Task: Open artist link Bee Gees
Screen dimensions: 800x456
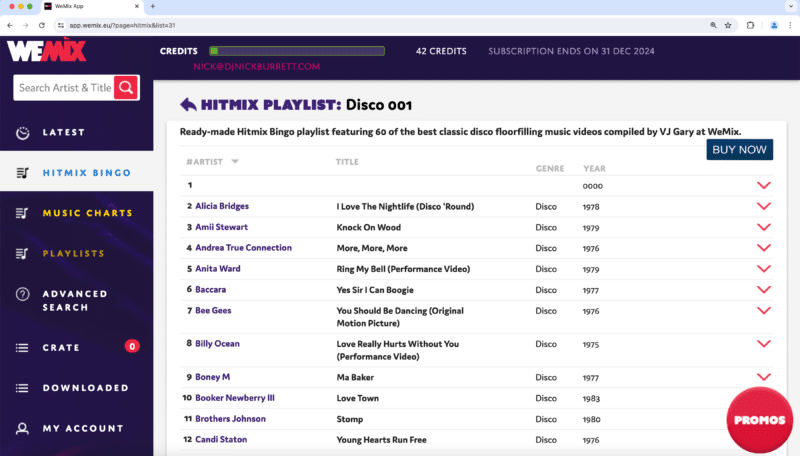Action: [213, 311]
